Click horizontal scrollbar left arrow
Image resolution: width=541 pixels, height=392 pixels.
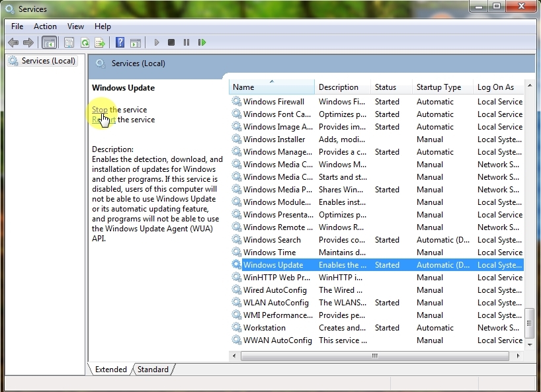(234, 356)
